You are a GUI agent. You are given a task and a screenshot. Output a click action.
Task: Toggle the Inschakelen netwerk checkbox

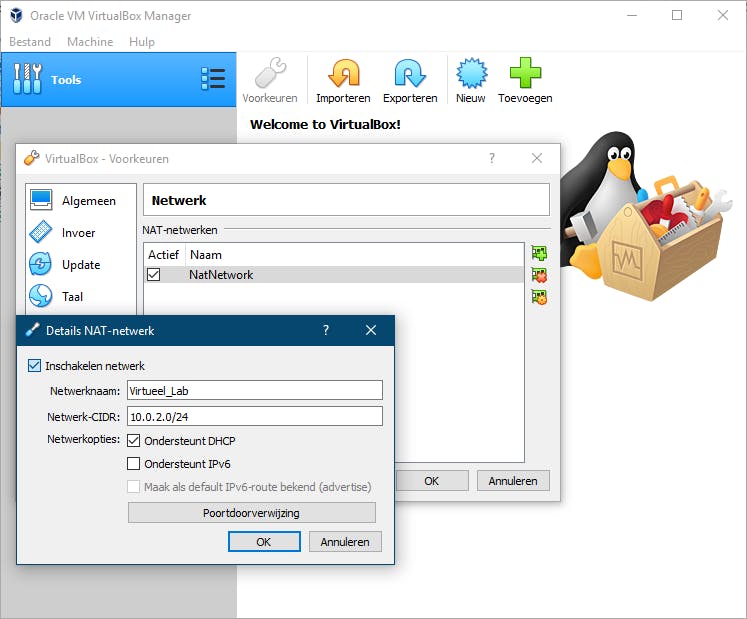click(x=34, y=365)
